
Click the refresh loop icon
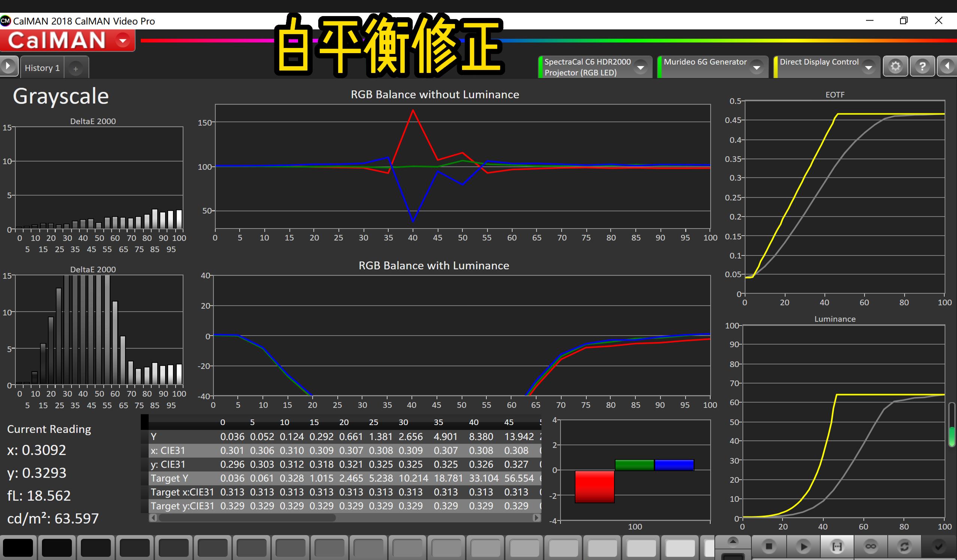point(905,546)
